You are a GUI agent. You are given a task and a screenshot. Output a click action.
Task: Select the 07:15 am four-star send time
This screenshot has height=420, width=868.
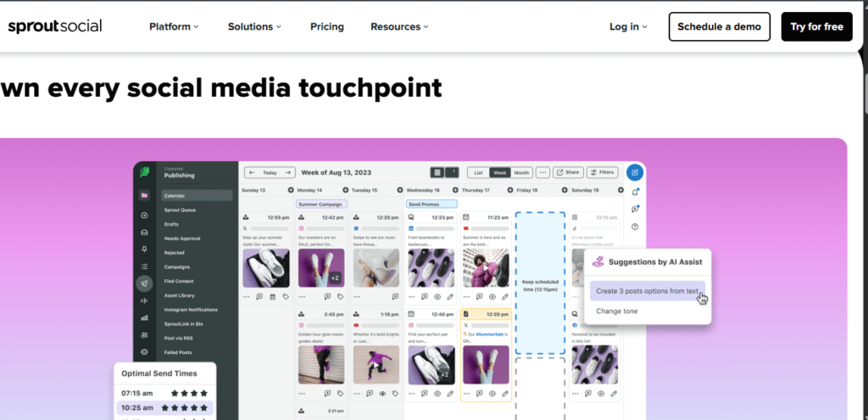click(165, 394)
